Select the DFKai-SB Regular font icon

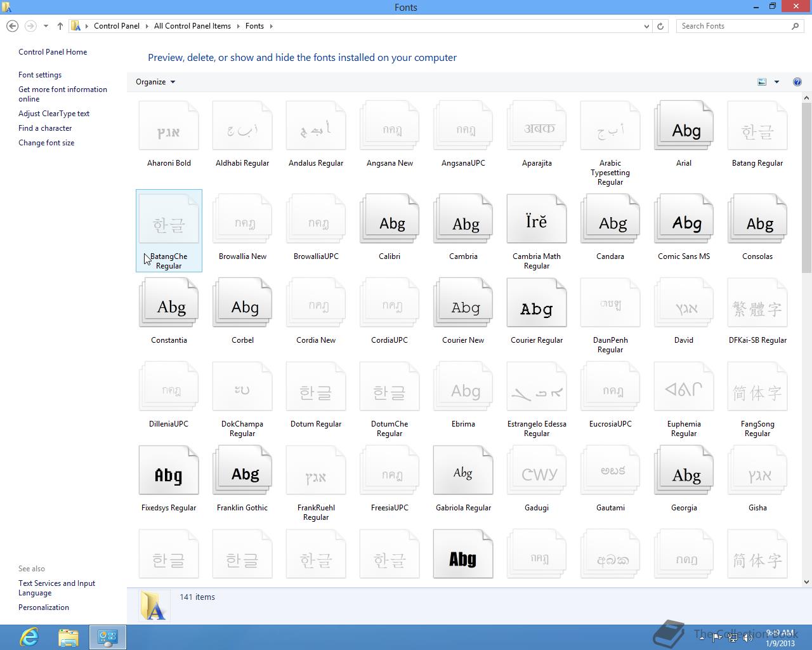(x=757, y=303)
